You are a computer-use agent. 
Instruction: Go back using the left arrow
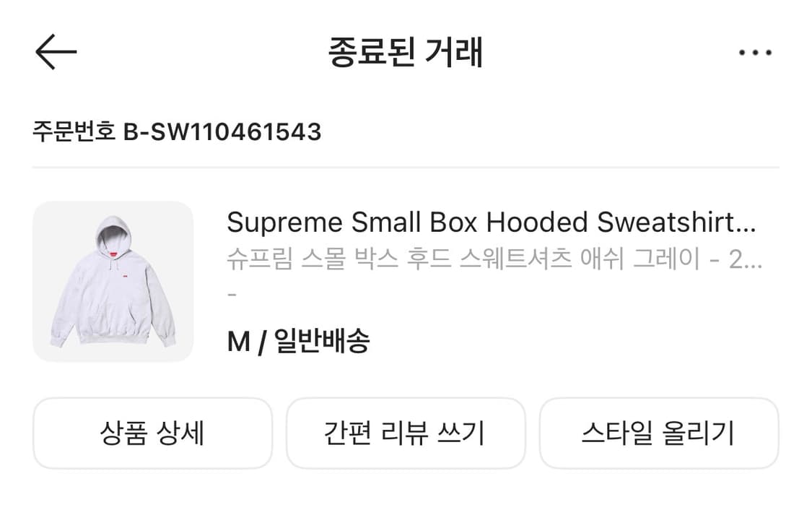(x=56, y=52)
